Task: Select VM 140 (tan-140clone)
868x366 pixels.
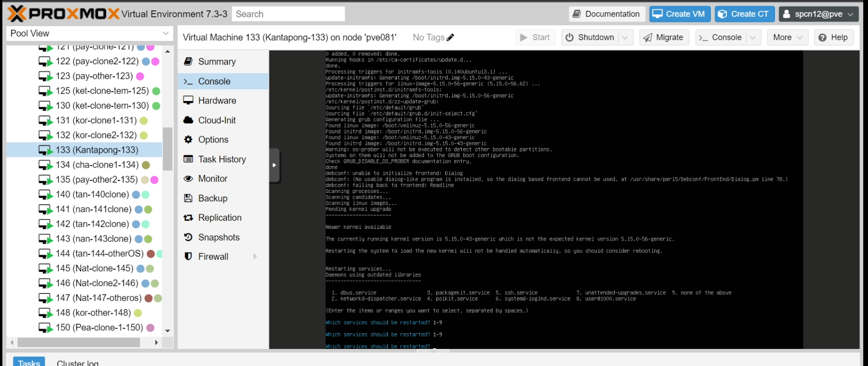Action: coord(84,194)
